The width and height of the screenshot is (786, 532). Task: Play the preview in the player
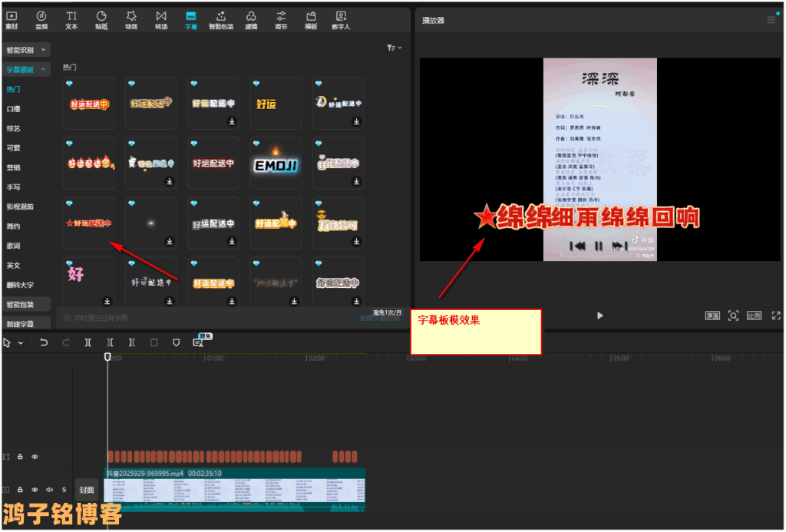pyautogui.click(x=600, y=316)
